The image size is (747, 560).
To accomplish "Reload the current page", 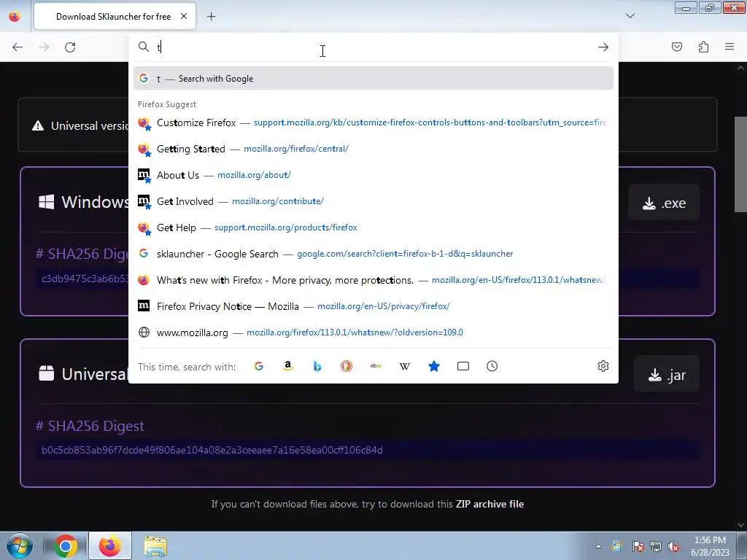I will pos(70,47).
